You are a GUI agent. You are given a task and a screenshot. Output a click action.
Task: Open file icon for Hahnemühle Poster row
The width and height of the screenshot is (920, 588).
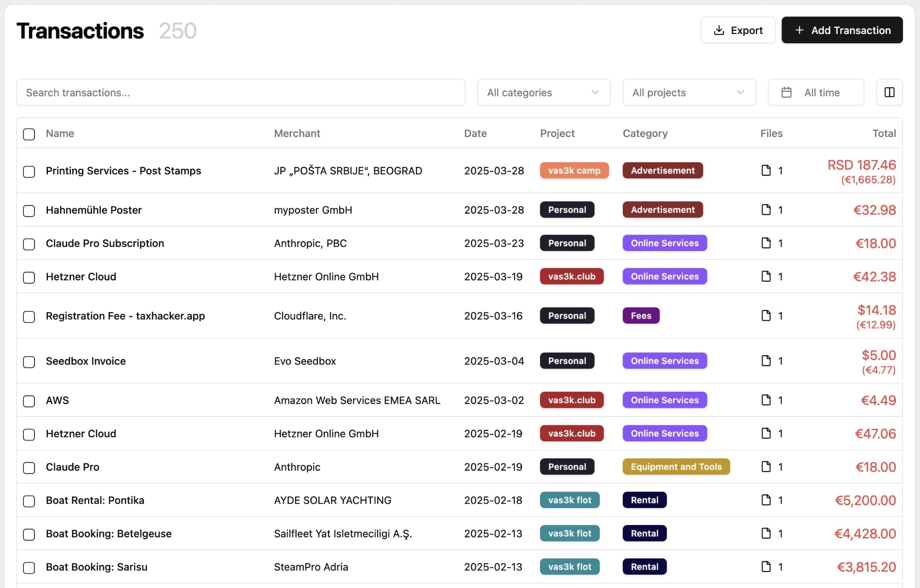pos(766,210)
